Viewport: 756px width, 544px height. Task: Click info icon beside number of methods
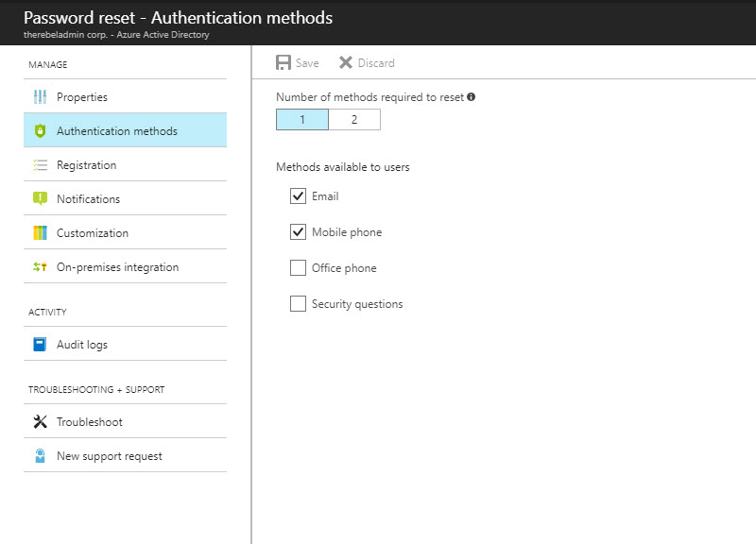coord(471,97)
